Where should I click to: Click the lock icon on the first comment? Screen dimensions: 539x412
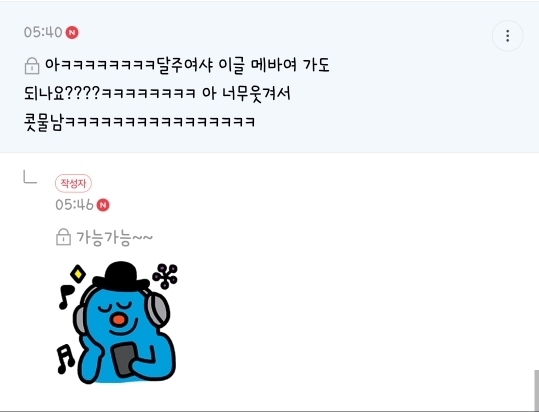coord(32,66)
